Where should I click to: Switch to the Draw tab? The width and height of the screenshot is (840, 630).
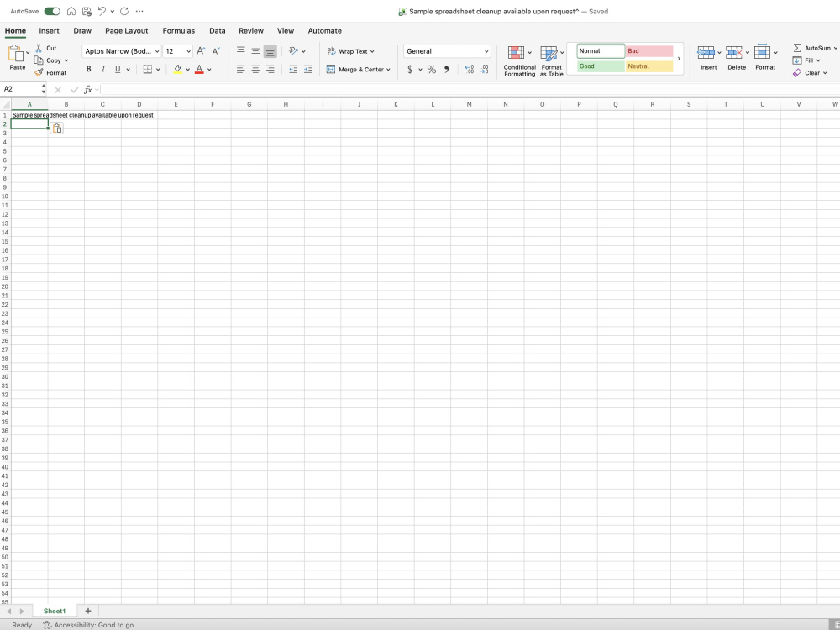click(82, 30)
